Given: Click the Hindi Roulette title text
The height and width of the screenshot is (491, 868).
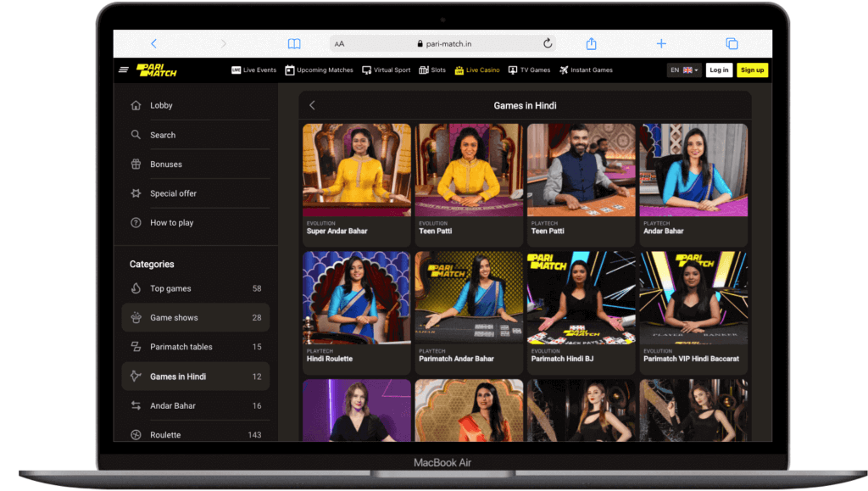Looking at the screenshot, I should 330,359.
